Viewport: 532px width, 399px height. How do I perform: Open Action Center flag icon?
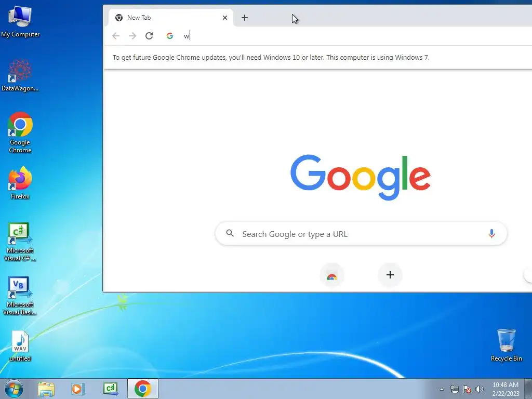tap(467, 389)
